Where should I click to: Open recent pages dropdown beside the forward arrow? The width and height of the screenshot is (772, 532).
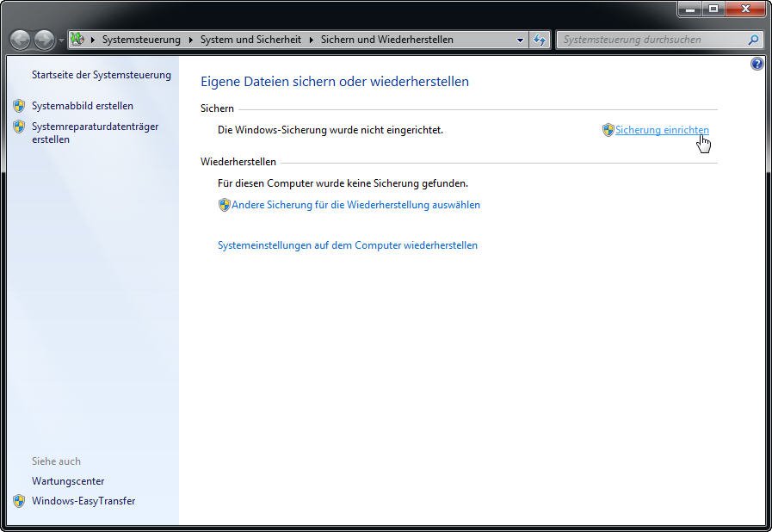point(61,40)
